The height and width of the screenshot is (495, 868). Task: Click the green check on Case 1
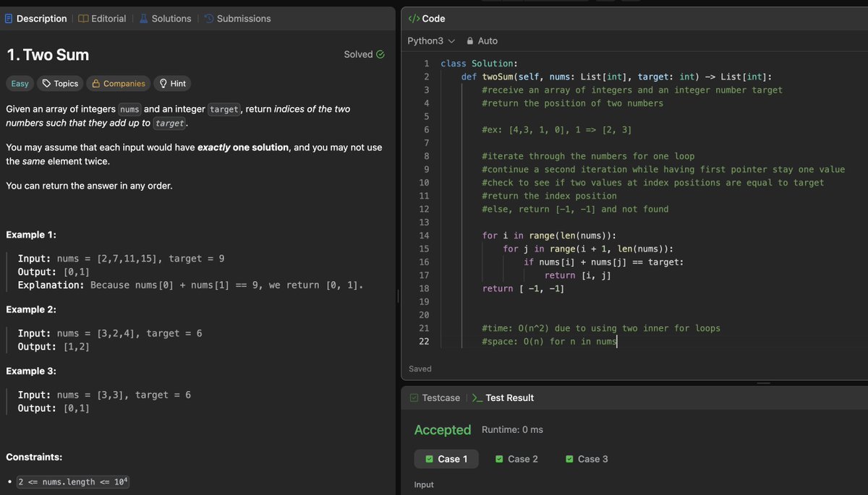[430, 459]
